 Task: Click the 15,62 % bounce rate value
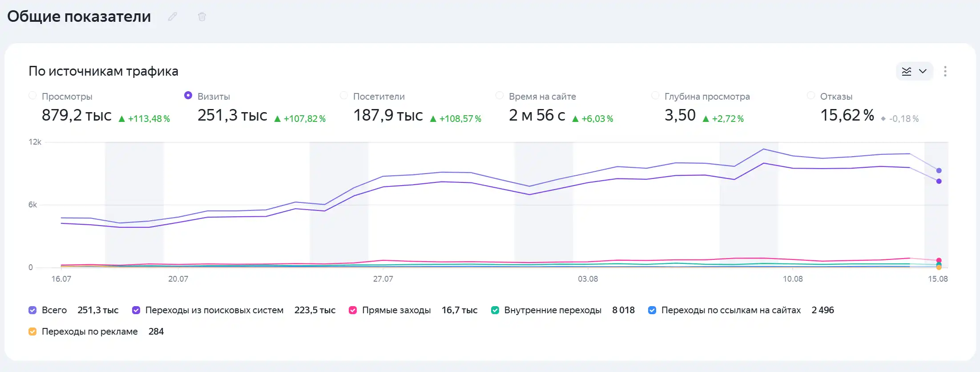point(847,115)
